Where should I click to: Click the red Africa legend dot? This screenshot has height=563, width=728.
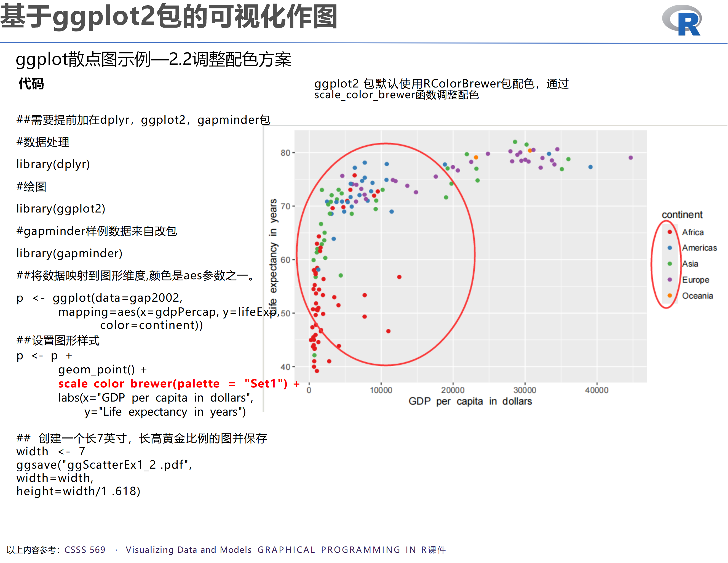point(670,232)
